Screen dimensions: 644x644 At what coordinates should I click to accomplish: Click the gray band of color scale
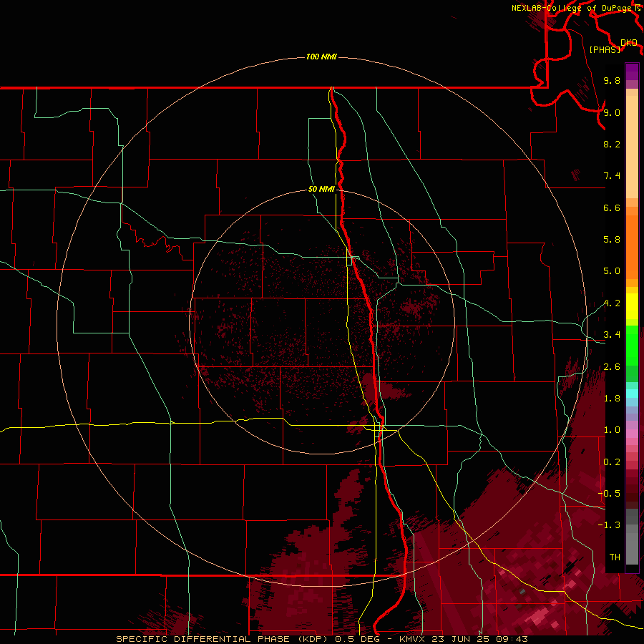pos(632,536)
